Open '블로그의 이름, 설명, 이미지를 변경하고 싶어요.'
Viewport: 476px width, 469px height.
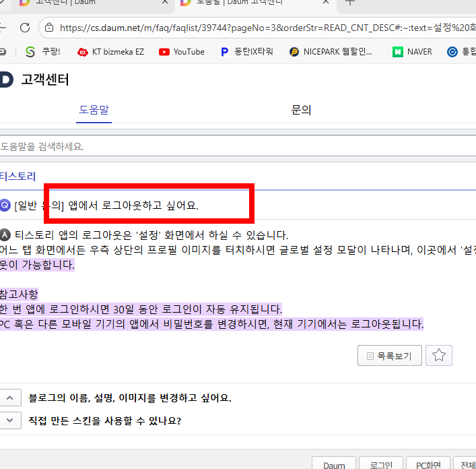click(130, 398)
